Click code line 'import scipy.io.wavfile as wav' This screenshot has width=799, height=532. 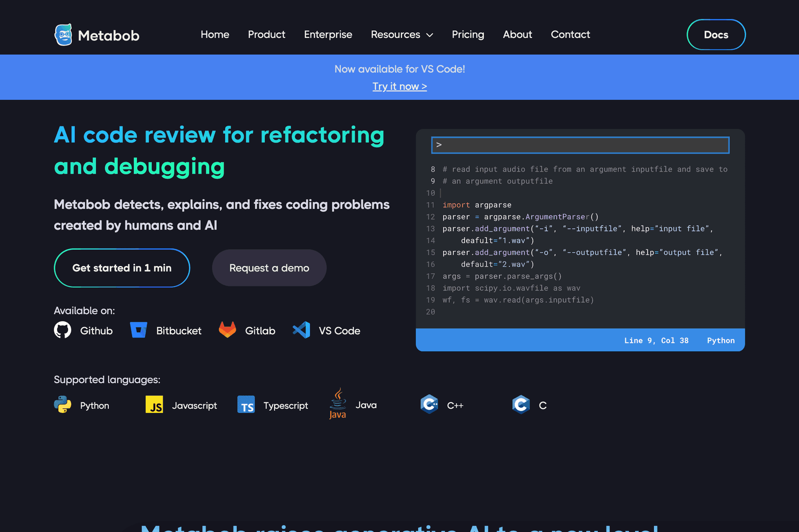511,288
